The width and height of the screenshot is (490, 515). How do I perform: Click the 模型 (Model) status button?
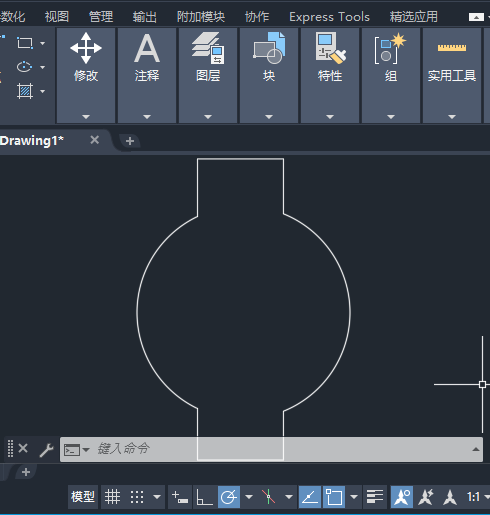click(x=83, y=497)
